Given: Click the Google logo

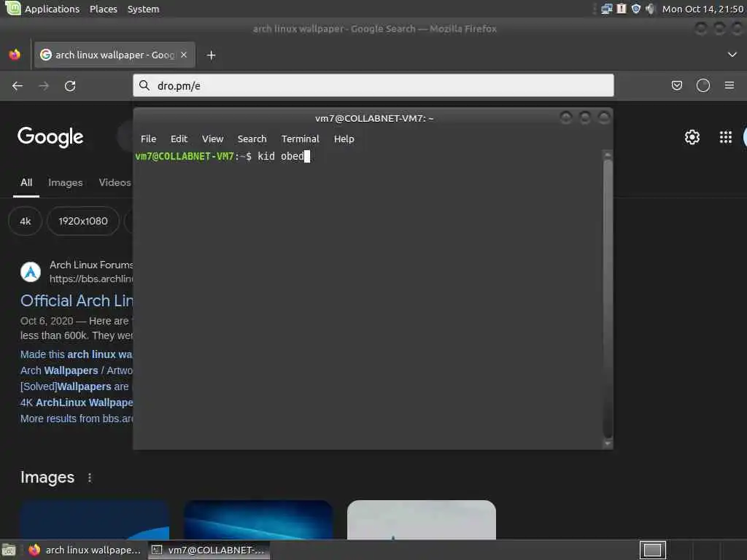Looking at the screenshot, I should coord(50,137).
